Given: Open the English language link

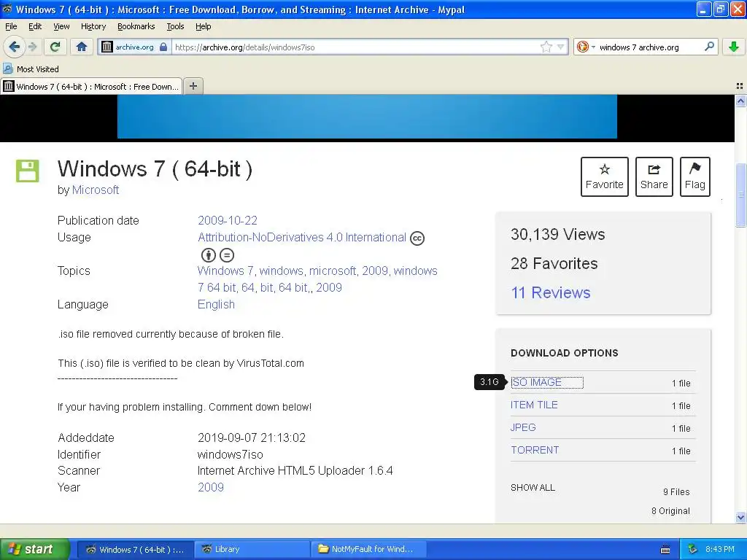Looking at the screenshot, I should 216,304.
